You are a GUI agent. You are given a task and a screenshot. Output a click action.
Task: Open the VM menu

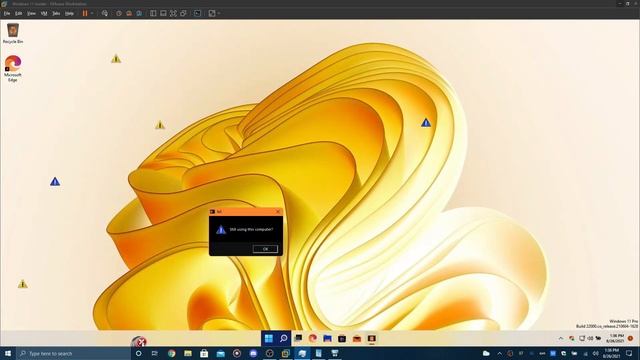[x=44, y=13]
